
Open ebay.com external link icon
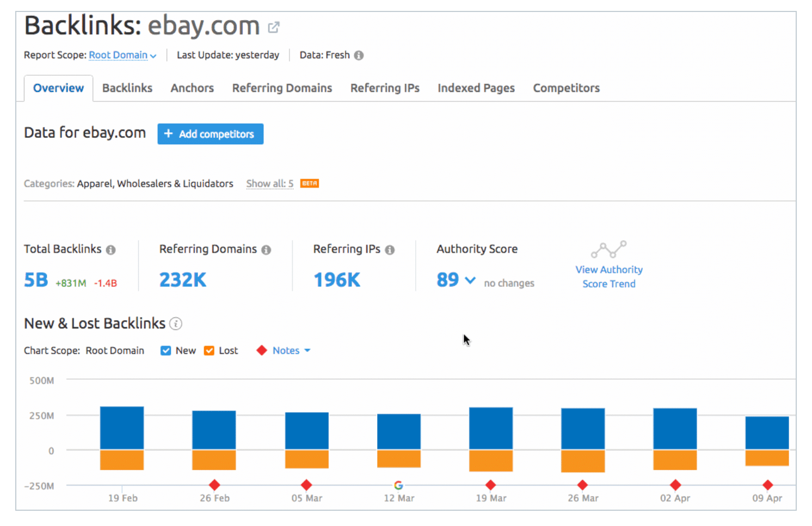[x=274, y=27]
